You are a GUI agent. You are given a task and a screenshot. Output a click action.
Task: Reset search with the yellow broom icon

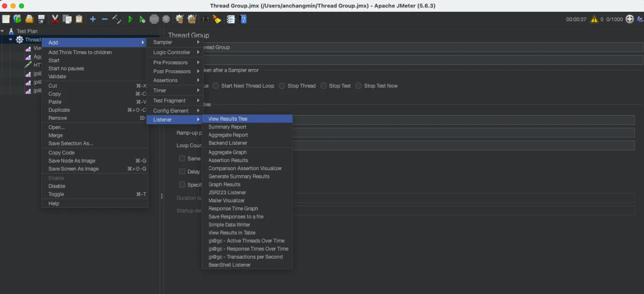click(217, 19)
